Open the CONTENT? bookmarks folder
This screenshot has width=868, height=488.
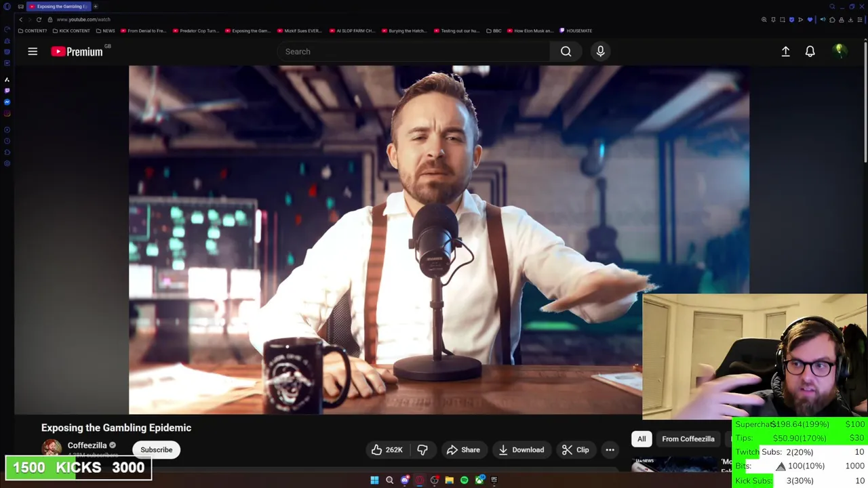33,30
